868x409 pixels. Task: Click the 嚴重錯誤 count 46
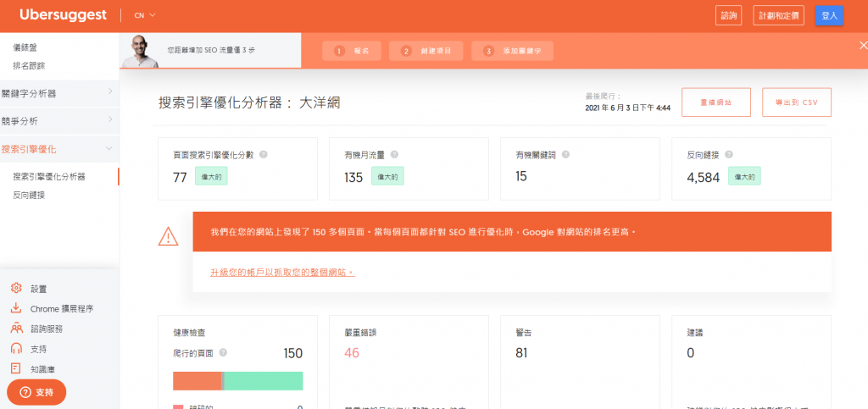click(x=352, y=352)
